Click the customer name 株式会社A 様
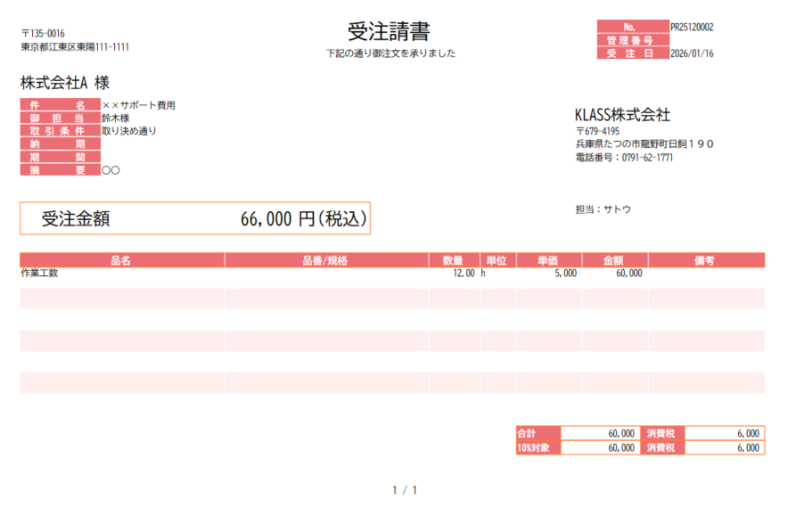Image resolution: width=788 pixels, height=532 pixels. tap(64, 83)
